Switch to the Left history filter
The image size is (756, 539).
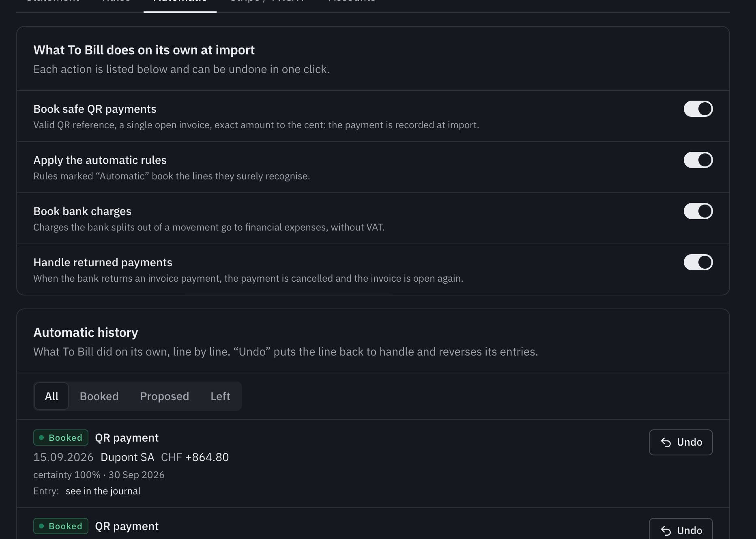(220, 396)
